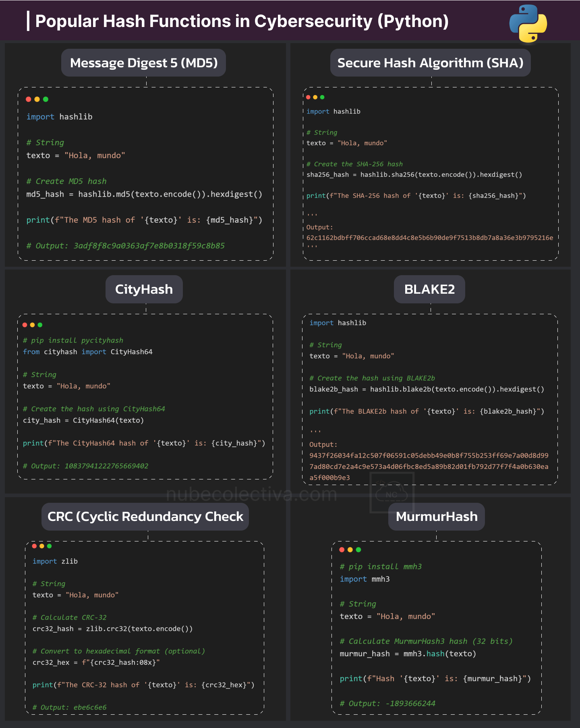Click the Popular Hash Functions in Cybersecurity title
The image size is (580, 728).
click(242, 21)
